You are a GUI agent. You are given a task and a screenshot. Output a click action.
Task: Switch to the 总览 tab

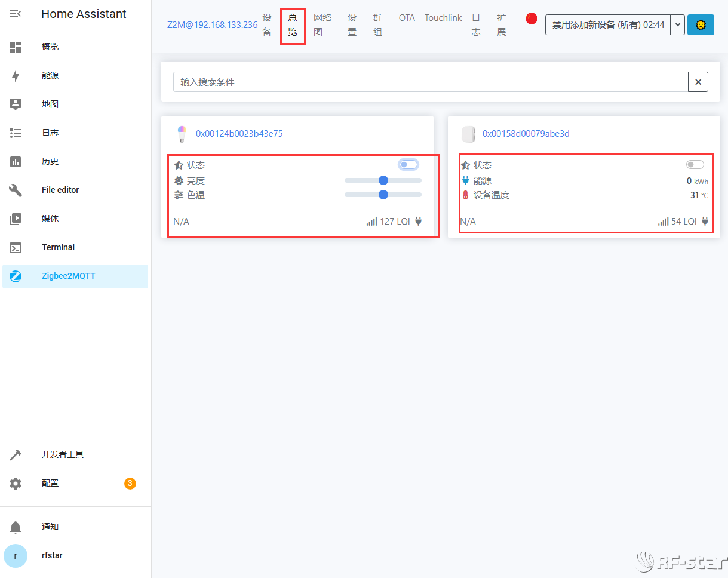coord(293,25)
